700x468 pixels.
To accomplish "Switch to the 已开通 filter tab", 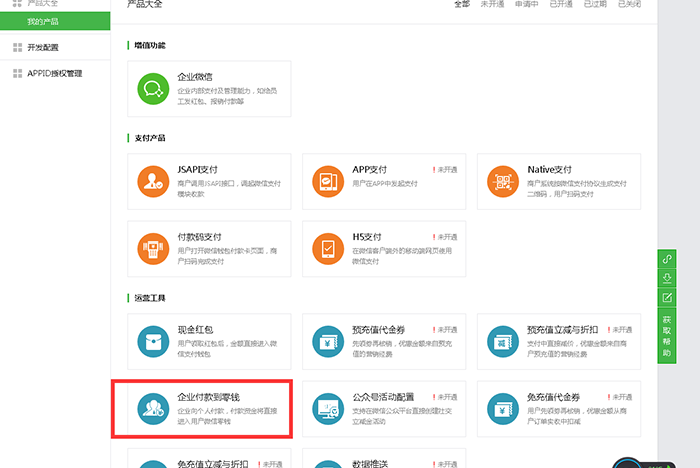I will 561,4.
